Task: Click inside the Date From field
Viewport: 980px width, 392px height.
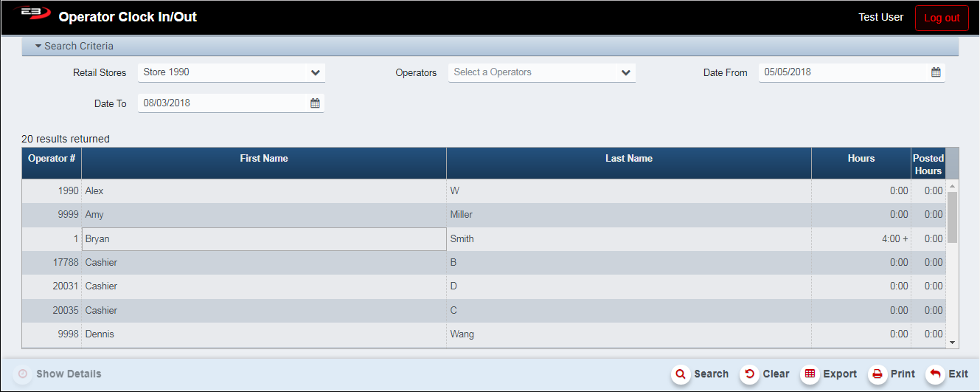Action: (841, 72)
